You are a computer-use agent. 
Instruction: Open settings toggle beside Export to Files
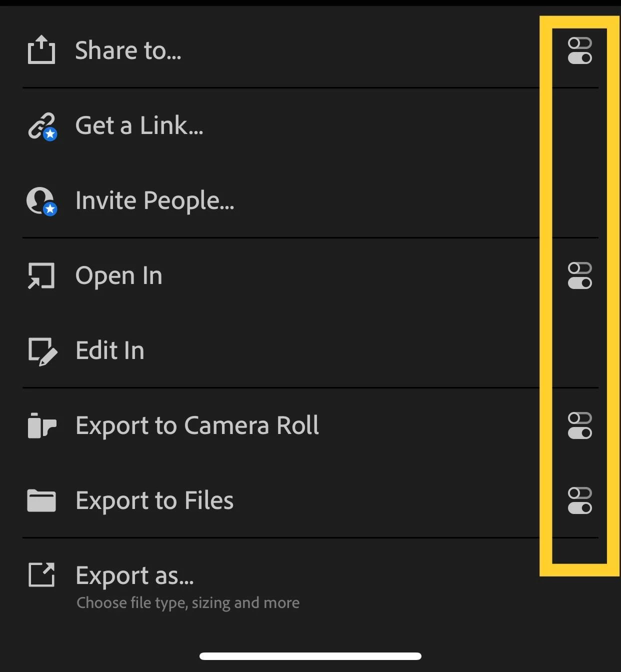coord(580,500)
